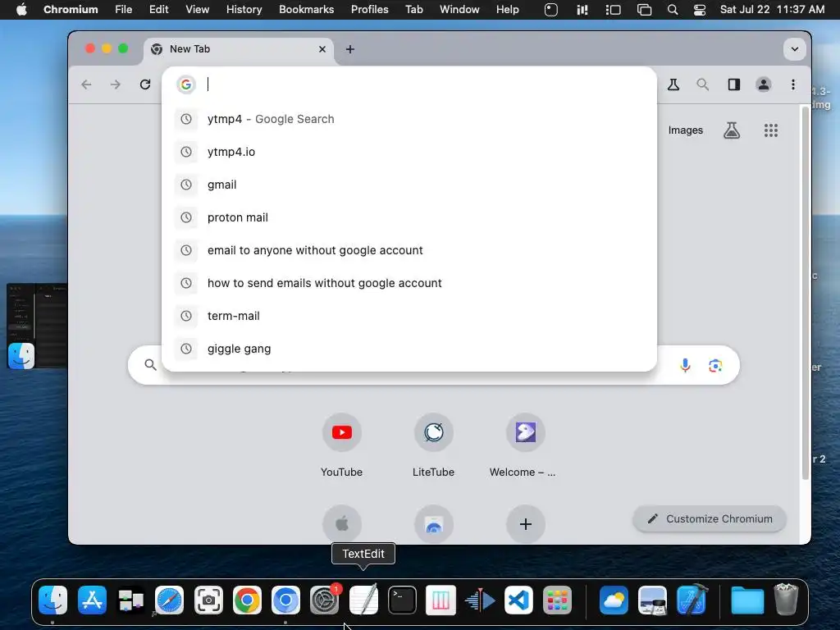
Task: Choose the ytmp4 Google Search suggestion
Action: point(409,119)
